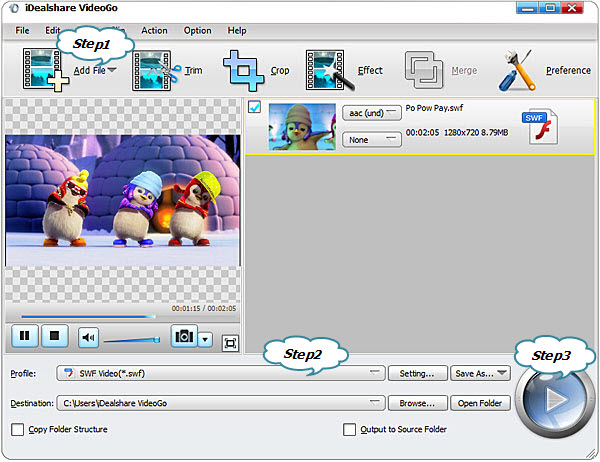
Task: Maximize the VideoGo window
Action: pos(550,8)
